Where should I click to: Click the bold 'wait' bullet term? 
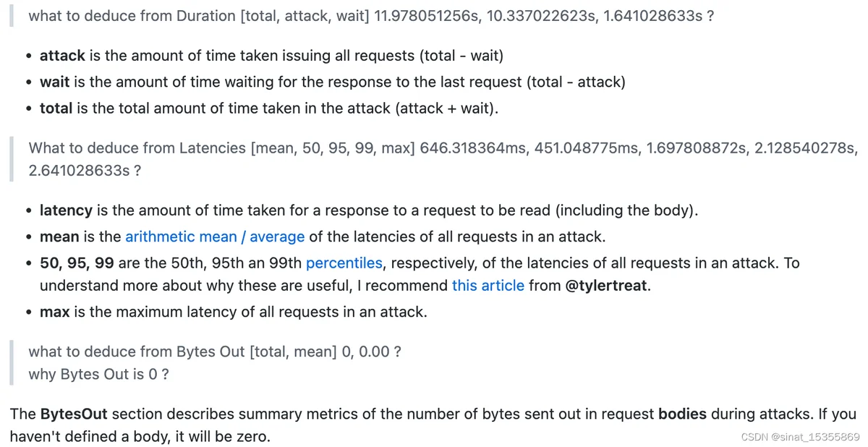[x=54, y=82]
